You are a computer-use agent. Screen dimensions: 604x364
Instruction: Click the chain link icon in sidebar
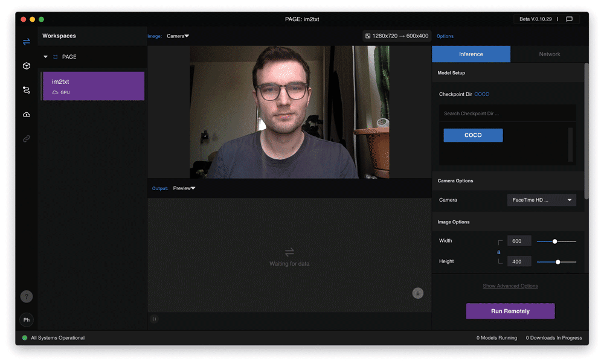[x=26, y=139]
